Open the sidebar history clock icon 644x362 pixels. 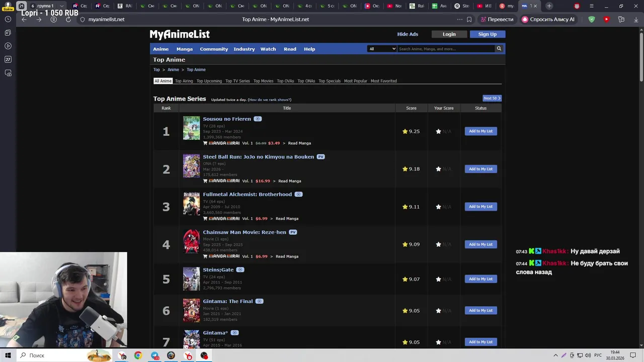(x=8, y=19)
